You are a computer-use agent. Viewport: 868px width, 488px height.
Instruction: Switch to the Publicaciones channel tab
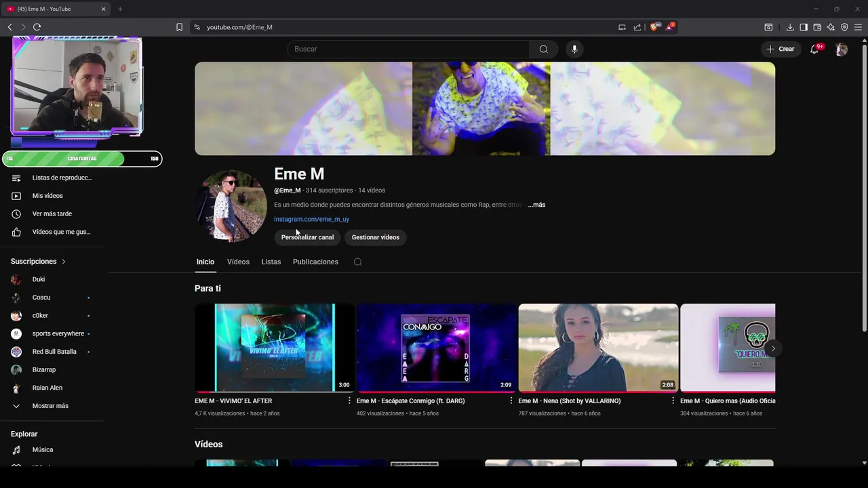(315, 262)
